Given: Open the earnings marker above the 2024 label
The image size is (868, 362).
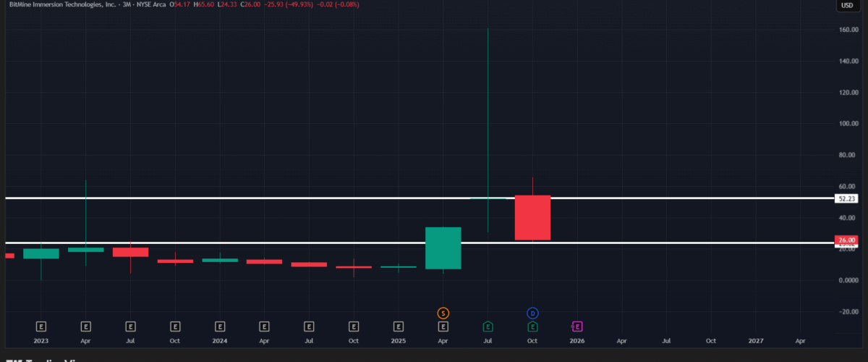Looking at the screenshot, I should (220, 327).
